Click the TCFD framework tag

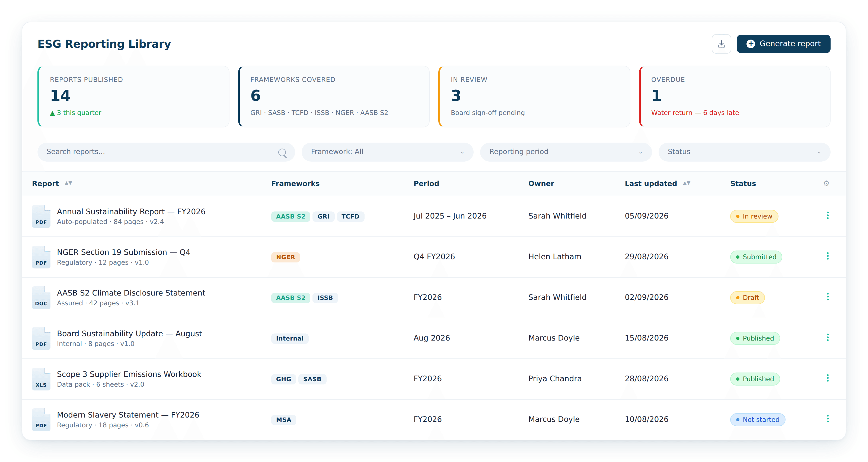350,217
